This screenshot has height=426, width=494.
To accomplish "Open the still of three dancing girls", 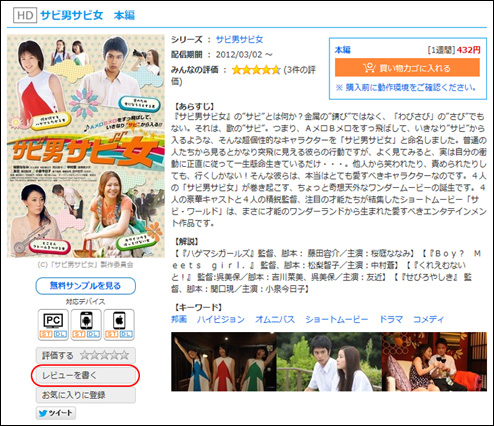I will click(224, 361).
